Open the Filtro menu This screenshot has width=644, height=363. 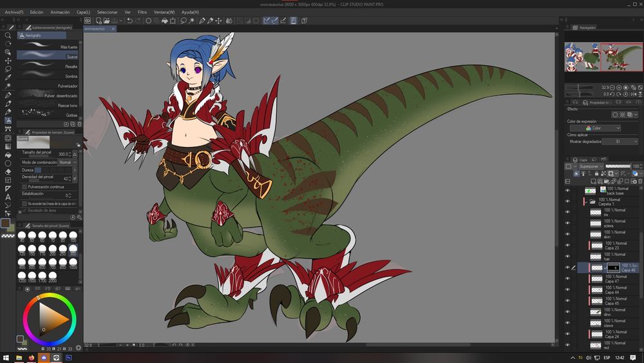tap(142, 12)
